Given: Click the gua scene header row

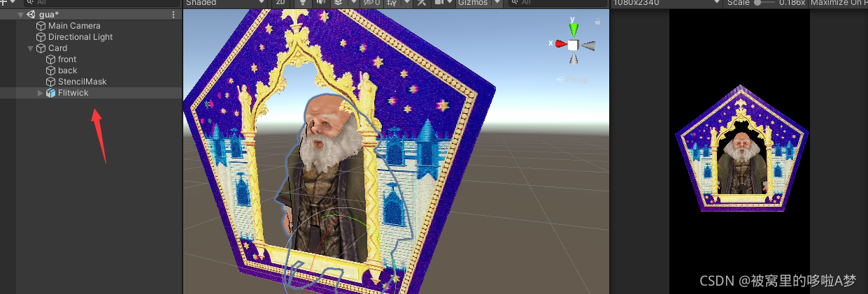Looking at the screenshot, I should click(91, 15).
